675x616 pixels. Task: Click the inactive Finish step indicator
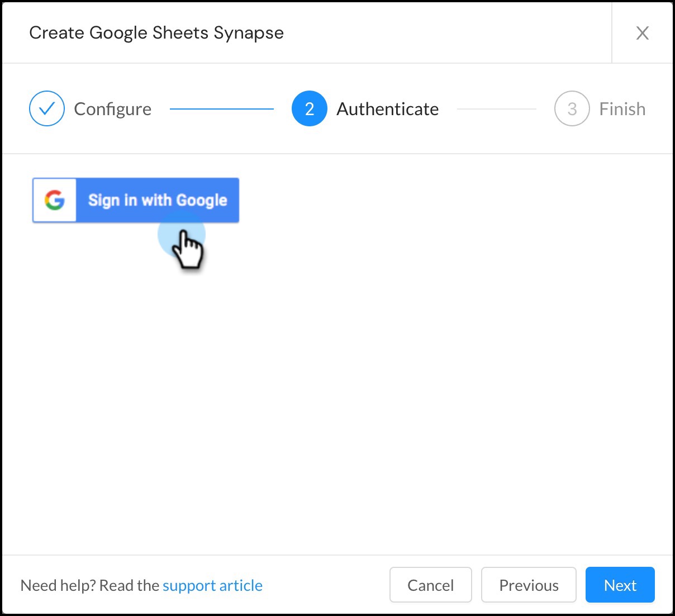pos(571,108)
